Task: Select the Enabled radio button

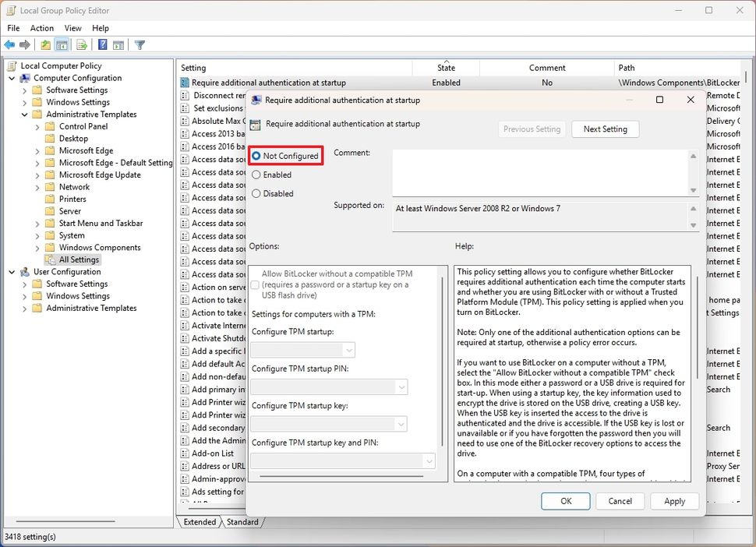Action: coord(257,174)
